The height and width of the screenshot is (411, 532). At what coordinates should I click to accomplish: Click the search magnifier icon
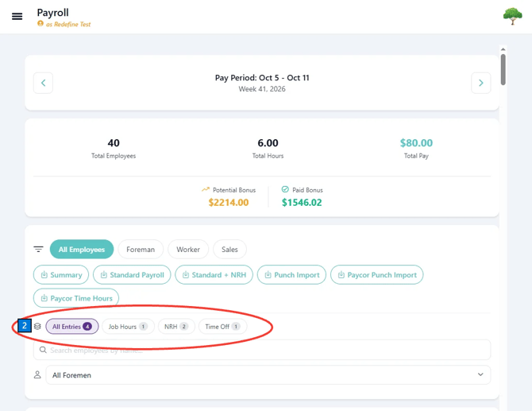(x=43, y=350)
